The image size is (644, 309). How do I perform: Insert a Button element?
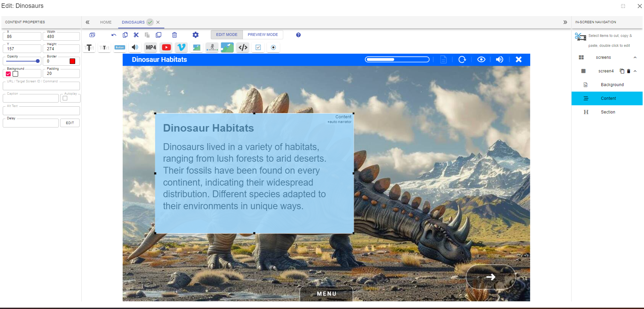tap(120, 48)
